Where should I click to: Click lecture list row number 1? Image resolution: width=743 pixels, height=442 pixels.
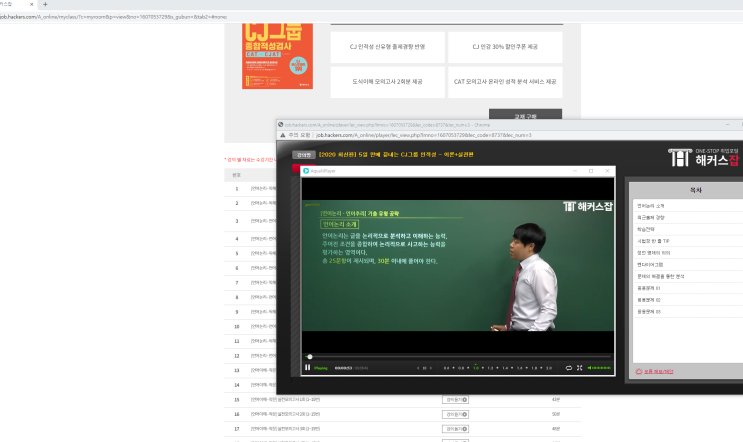236,189
